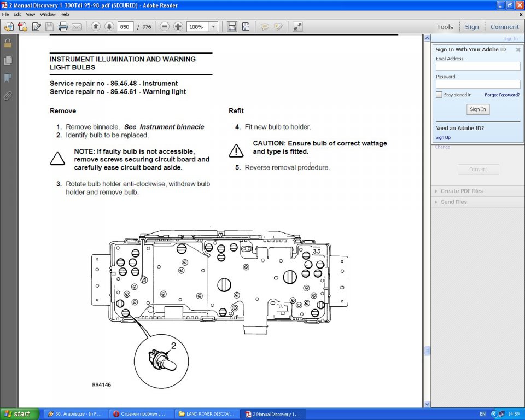Switch to the LAND ROVER DISCOV folder window
This screenshot has width=525, height=420.
tap(207, 414)
